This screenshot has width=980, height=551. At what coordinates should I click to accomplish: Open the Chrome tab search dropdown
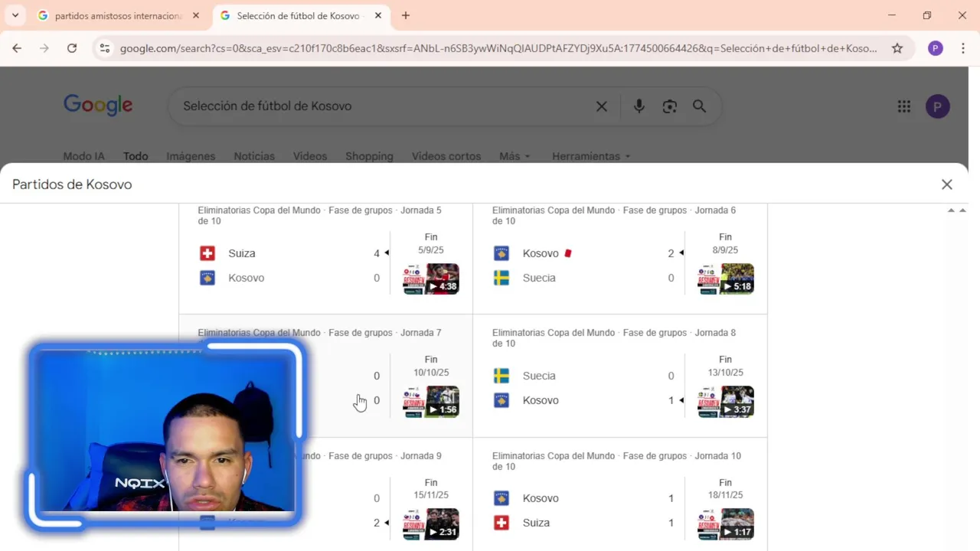(15, 15)
